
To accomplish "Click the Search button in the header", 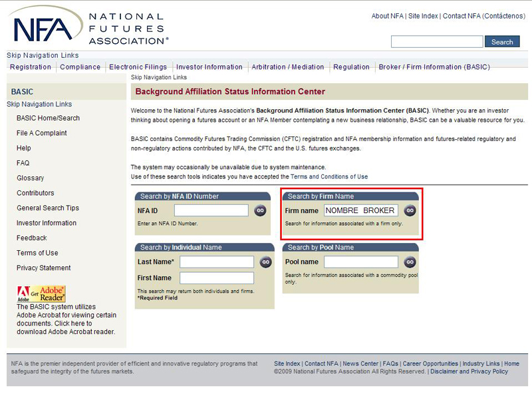I will [x=502, y=42].
